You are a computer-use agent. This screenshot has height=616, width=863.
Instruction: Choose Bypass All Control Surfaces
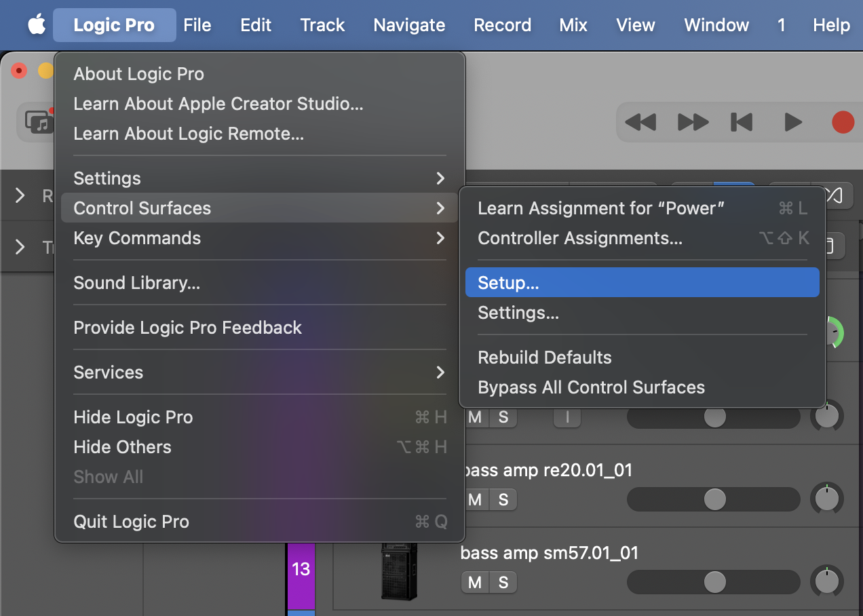pos(591,387)
